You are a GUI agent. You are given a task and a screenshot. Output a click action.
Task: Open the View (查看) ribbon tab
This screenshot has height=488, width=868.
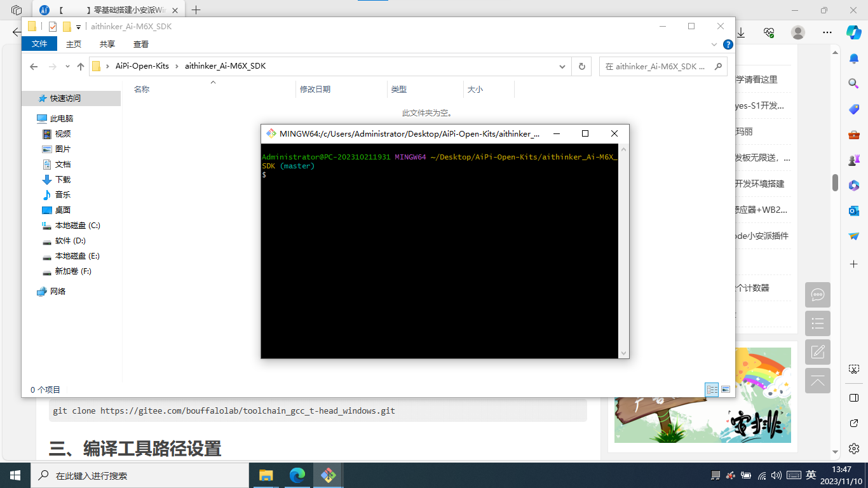141,44
